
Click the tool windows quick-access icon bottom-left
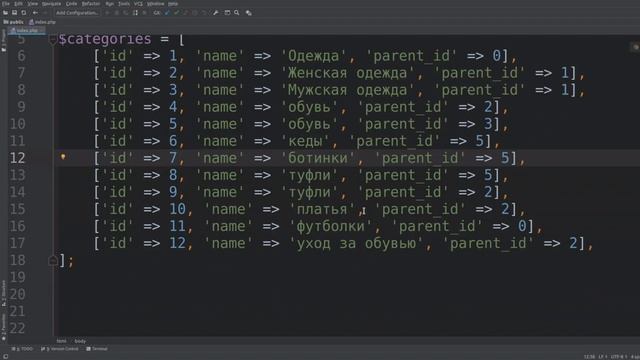[x=5, y=356]
